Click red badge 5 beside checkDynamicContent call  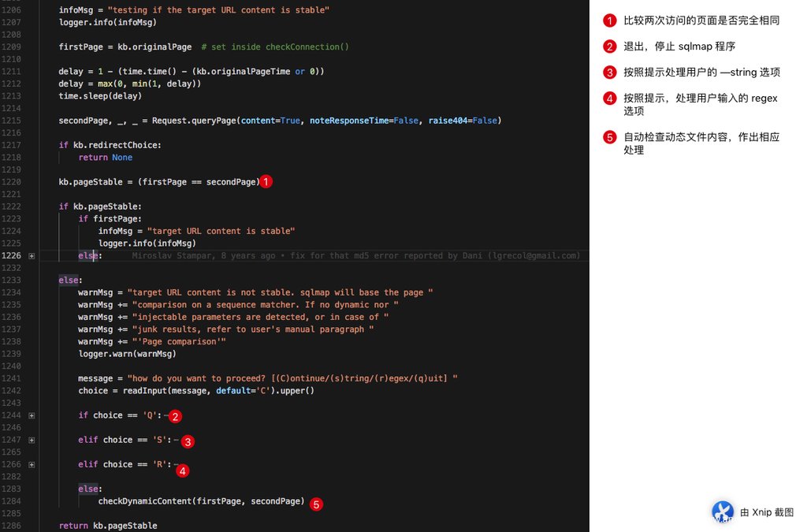(316, 504)
